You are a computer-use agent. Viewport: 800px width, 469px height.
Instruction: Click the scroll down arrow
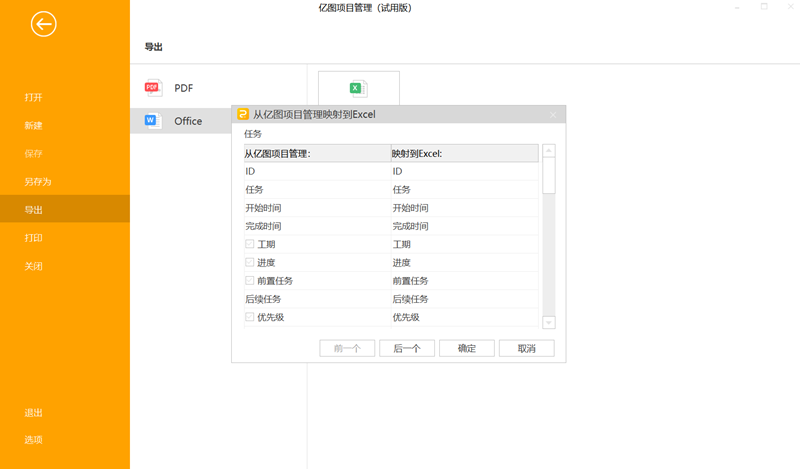click(548, 323)
